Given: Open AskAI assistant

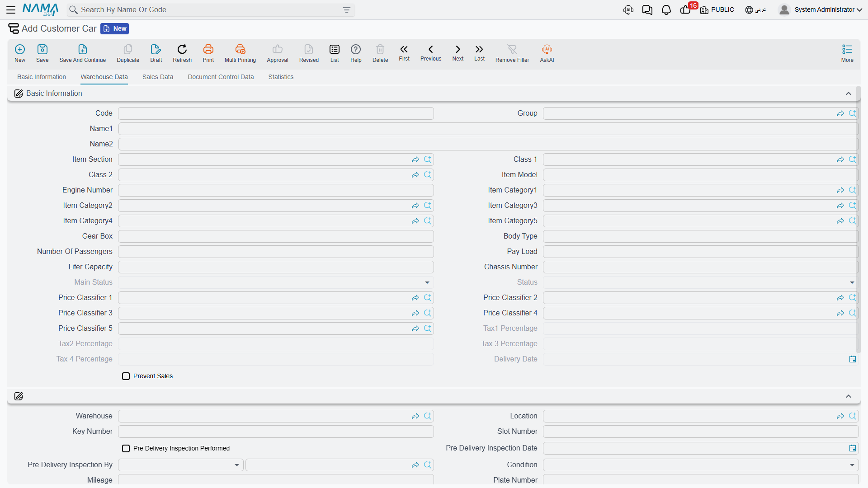Looking at the screenshot, I should pos(547,53).
